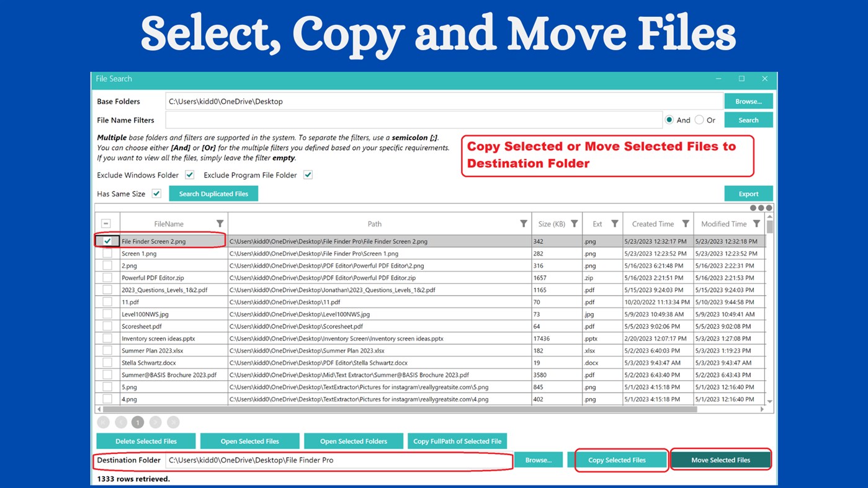Toggle the Has Same Size checkbox
This screenshot has width=868, height=488.
pos(156,193)
